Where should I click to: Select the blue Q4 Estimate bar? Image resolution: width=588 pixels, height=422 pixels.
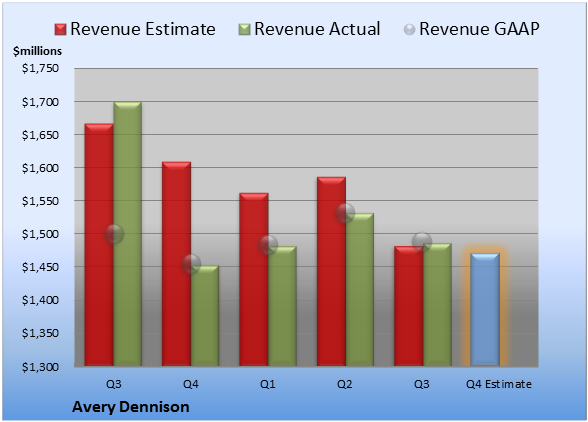[x=485, y=309]
